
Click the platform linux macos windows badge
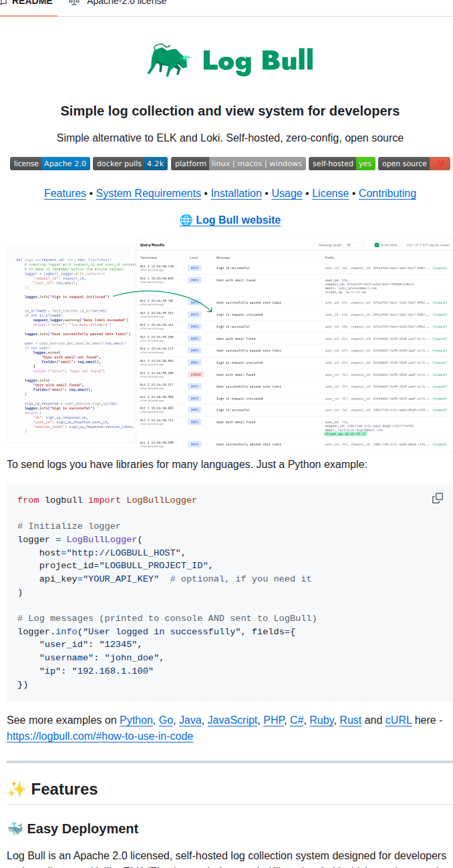coord(239,164)
